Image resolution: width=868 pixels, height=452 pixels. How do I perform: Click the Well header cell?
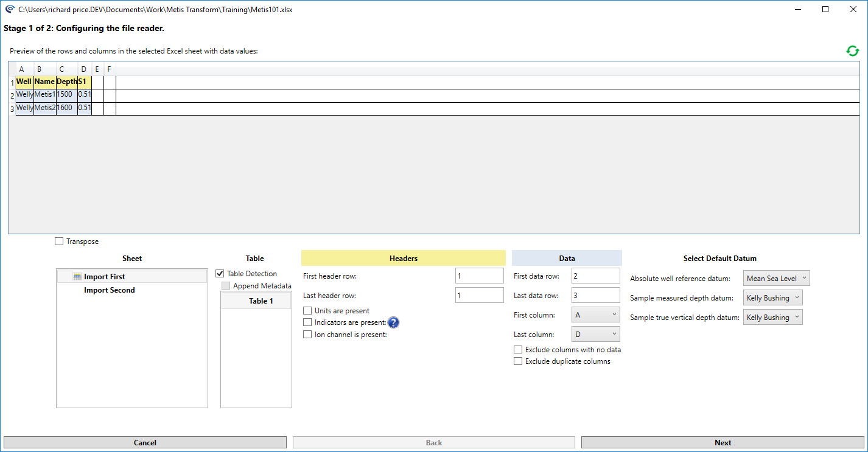click(24, 82)
